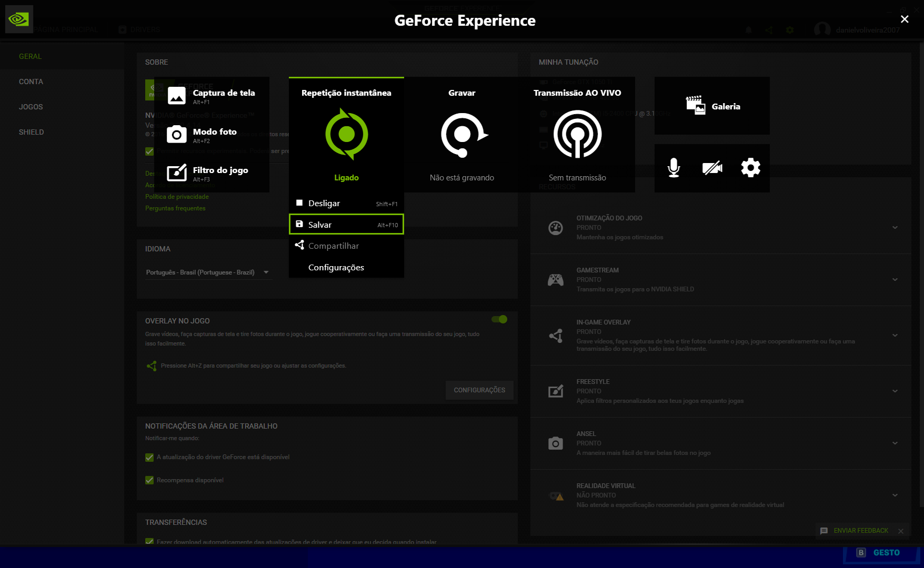Select the Filtro do jogo icon
The width and height of the screenshot is (924, 568).
coord(176,173)
